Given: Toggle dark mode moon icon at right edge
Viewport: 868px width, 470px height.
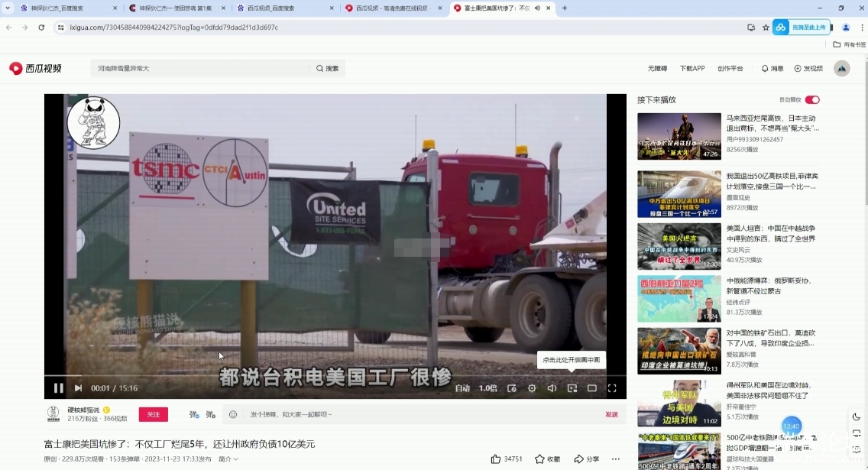Looking at the screenshot, I should pos(857,417).
